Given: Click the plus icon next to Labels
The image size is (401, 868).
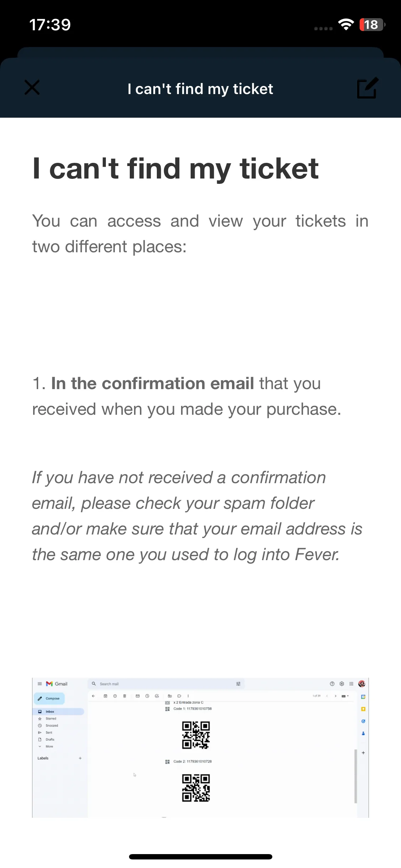Looking at the screenshot, I should pos(80,758).
